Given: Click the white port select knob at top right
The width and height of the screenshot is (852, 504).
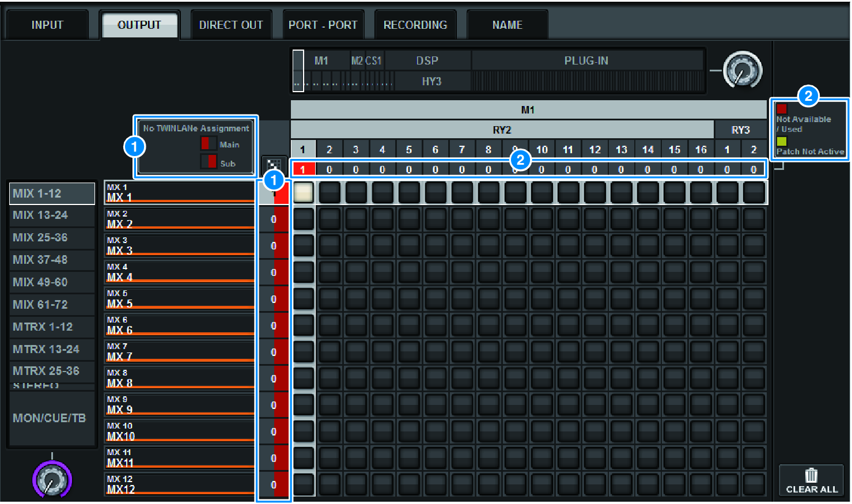Looking at the screenshot, I should 743,70.
